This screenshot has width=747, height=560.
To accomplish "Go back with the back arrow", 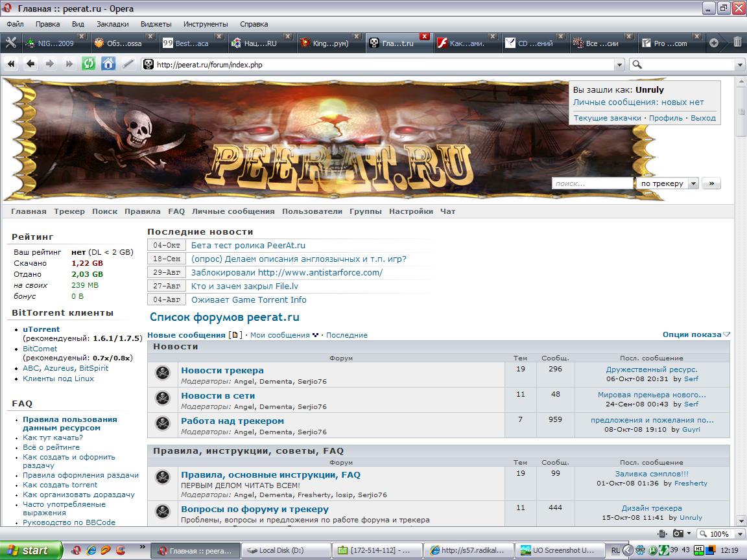I will pos(30,64).
